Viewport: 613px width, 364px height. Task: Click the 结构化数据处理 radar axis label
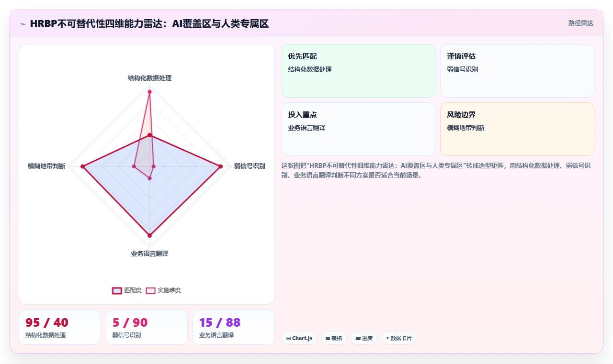149,78
